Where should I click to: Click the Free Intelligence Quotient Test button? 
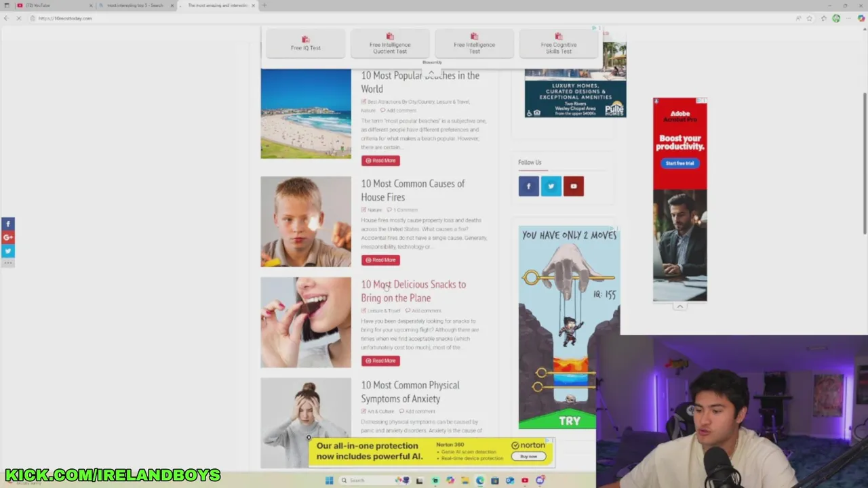[x=390, y=44]
